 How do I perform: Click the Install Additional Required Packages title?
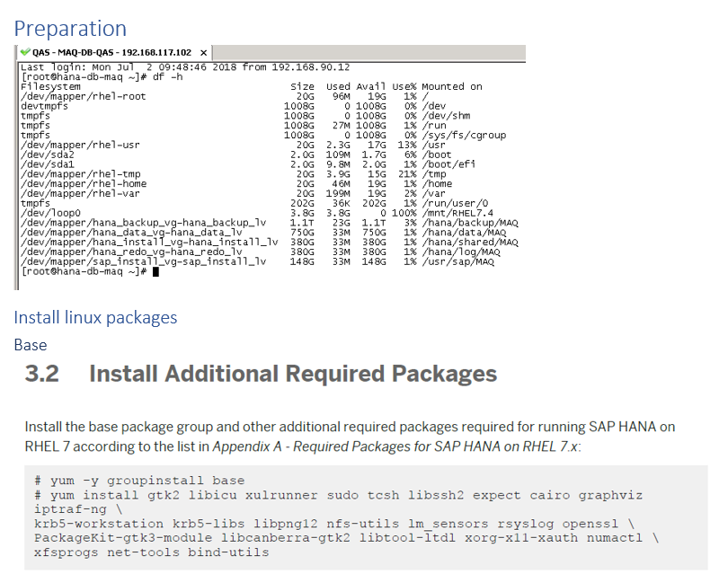pyautogui.click(x=293, y=374)
